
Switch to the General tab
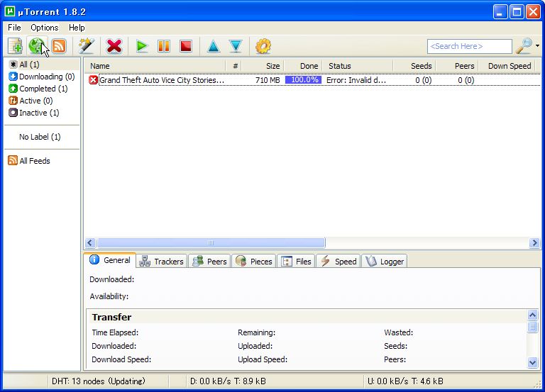110,260
